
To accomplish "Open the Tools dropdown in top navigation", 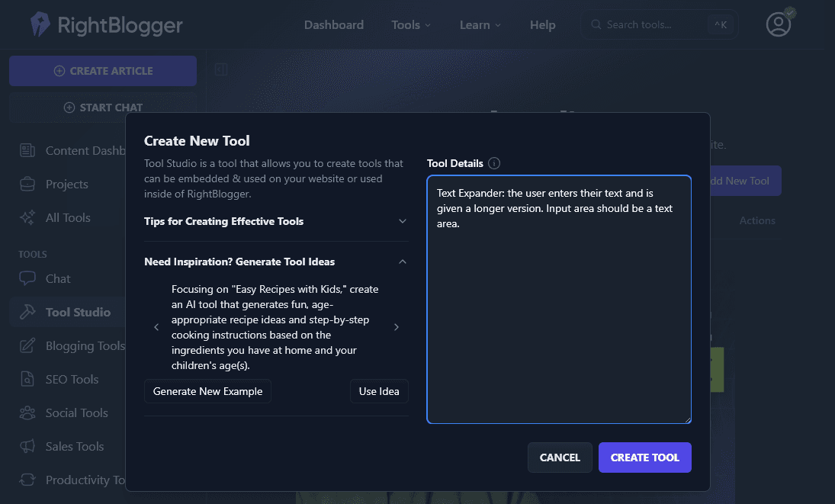I will click(411, 25).
